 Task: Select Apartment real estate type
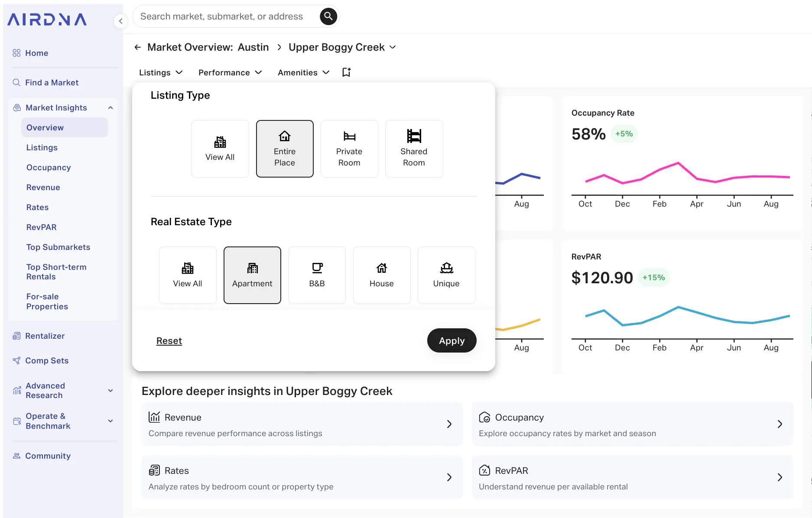(252, 275)
